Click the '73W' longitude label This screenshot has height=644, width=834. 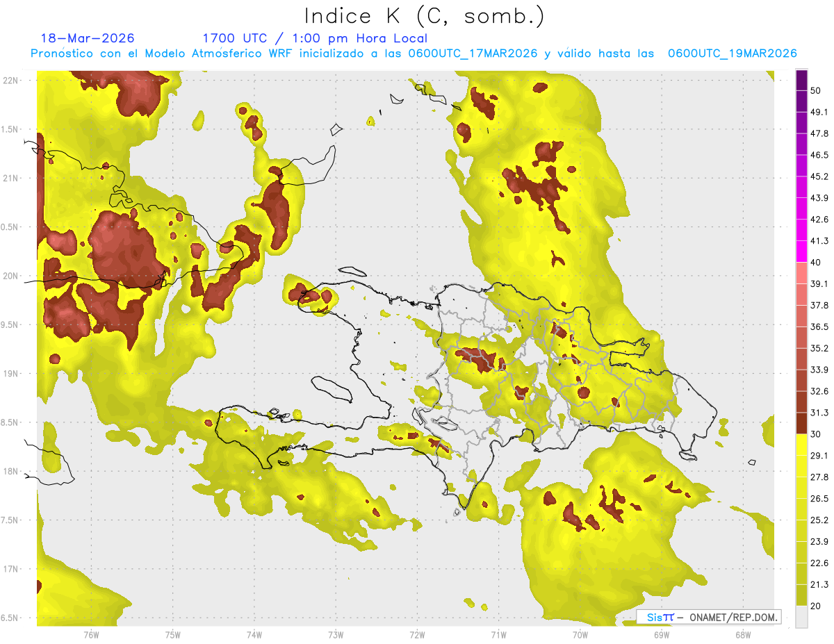pyautogui.click(x=336, y=635)
